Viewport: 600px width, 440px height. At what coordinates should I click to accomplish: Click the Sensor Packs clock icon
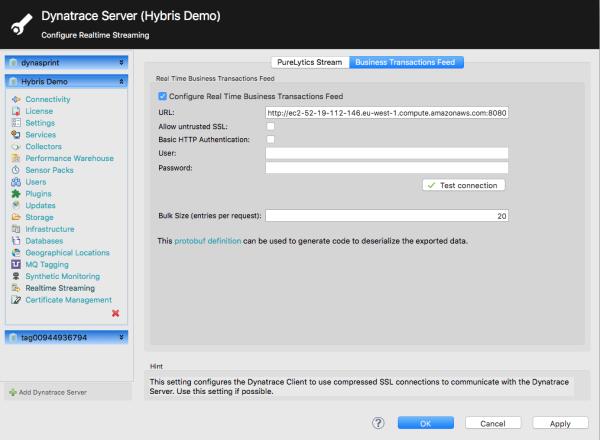(x=16, y=170)
